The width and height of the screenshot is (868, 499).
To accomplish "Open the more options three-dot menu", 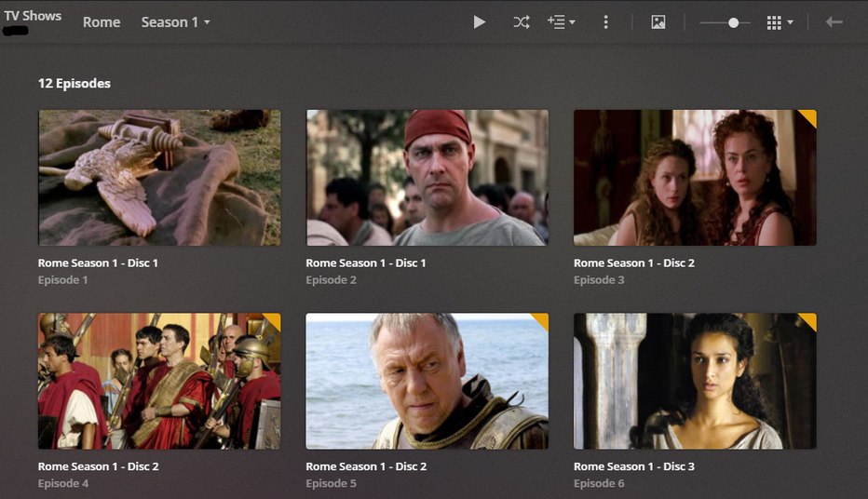I will click(x=605, y=22).
